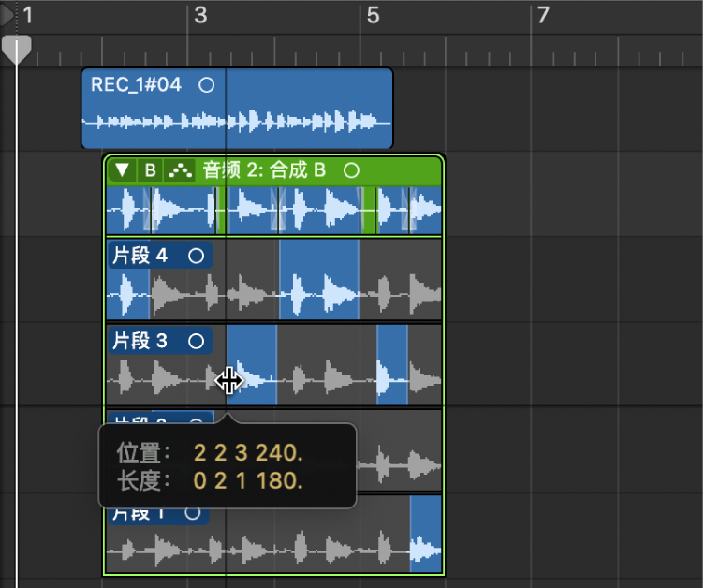The height and width of the screenshot is (588, 705).
Task: Click the first green gap in comp lane
Action: [221, 211]
